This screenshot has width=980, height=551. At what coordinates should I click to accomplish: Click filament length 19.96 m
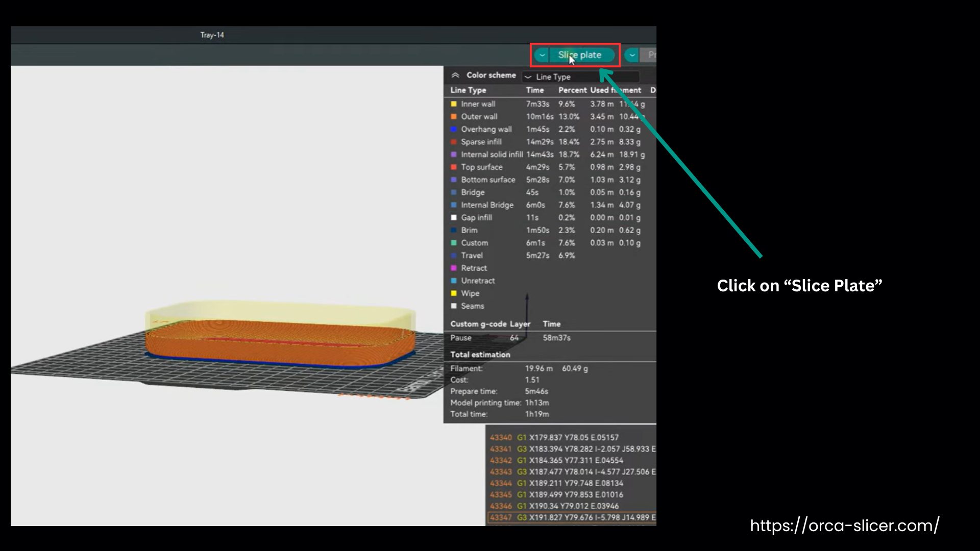pyautogui.click(x=539, y=368)
